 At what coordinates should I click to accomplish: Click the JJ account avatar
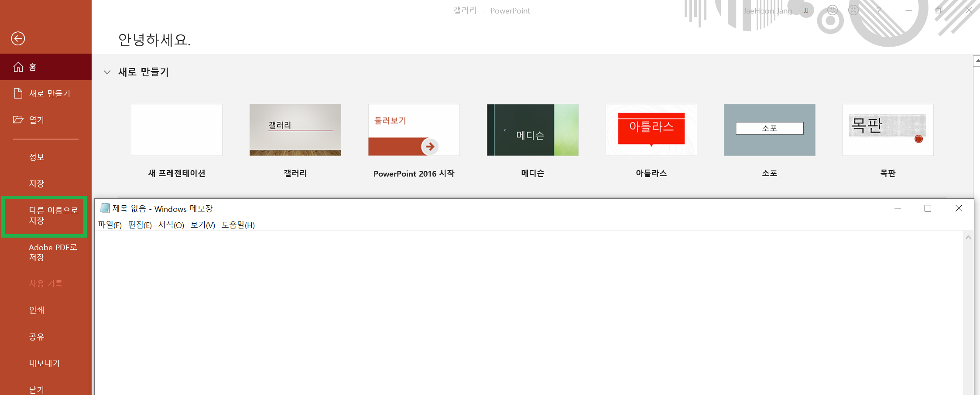click(x=806, y=10)
